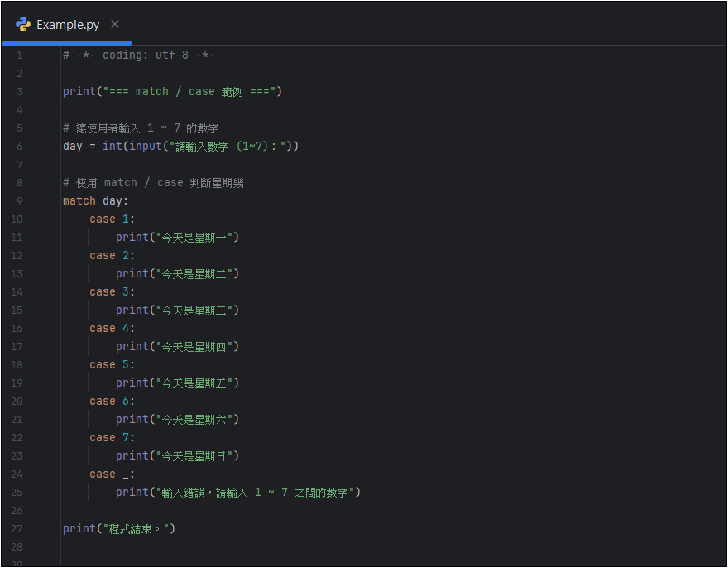This screenshot has width=728, height=568.
Task: Click the '今天是星期六' print statement
Action: (x=177, y=419)
